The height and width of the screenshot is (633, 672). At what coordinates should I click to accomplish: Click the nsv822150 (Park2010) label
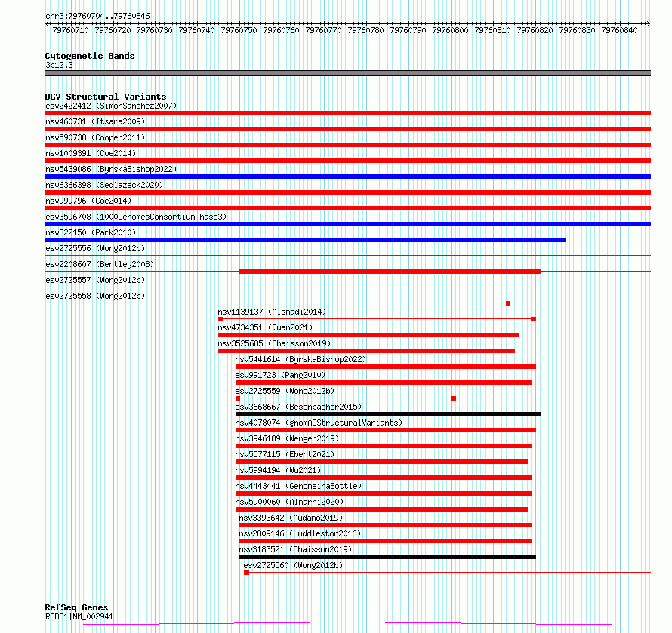pos(91,232)
